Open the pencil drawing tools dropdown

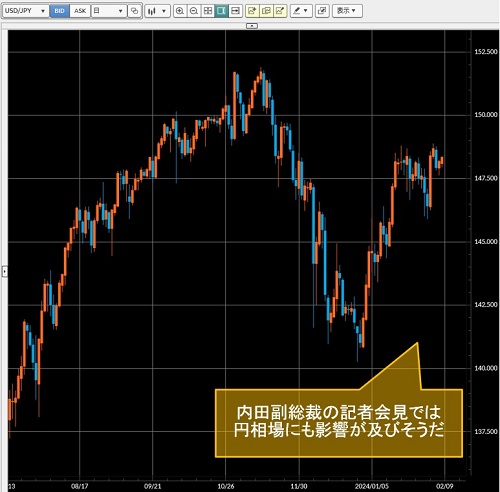[x=301, y=11]
